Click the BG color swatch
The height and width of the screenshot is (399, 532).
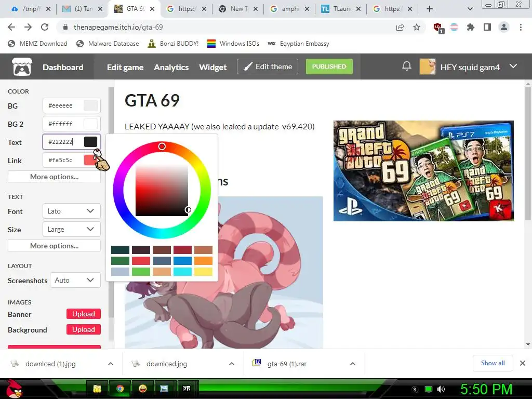90,105
